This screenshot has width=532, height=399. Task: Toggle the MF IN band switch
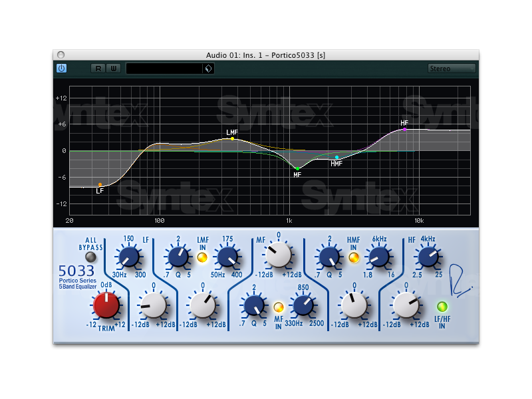pos(279,307)
